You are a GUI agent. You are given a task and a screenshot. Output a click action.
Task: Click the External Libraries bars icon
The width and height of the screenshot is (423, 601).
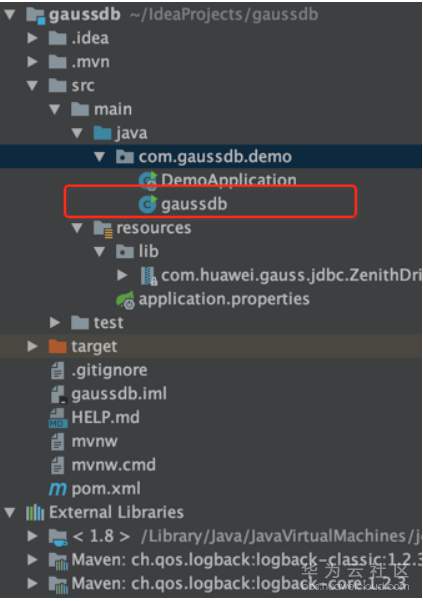(35, 512)
